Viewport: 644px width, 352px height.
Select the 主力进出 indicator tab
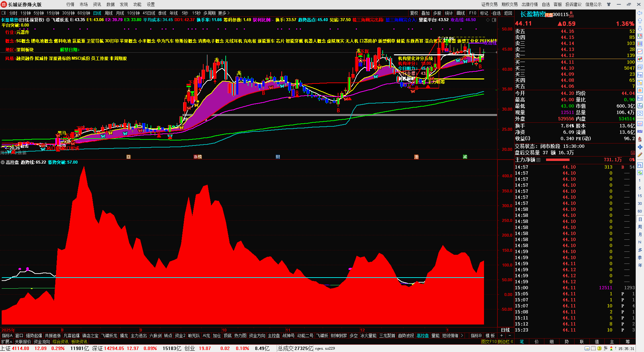(139, 336)
